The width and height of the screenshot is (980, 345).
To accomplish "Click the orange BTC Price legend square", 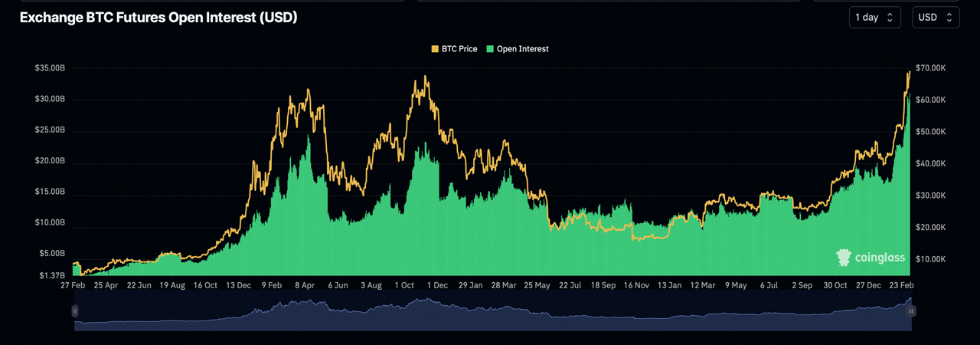I will pos(435,49).
